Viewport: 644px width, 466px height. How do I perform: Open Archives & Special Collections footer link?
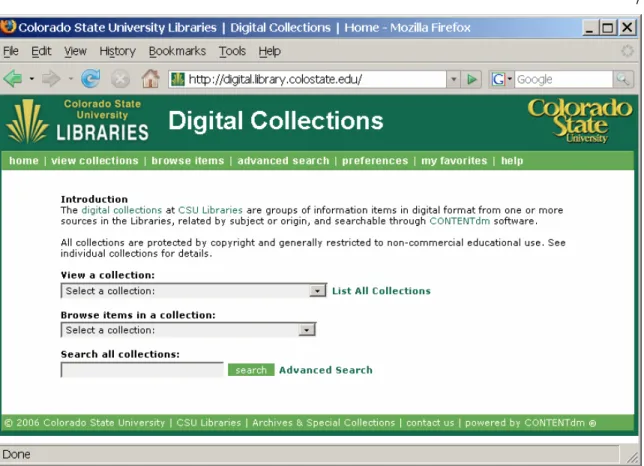click(323, 422)
